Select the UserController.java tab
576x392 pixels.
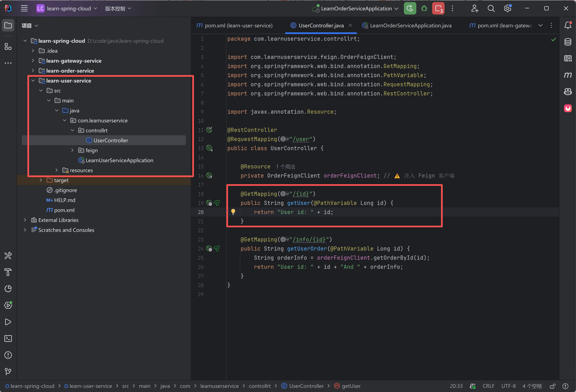321,25
